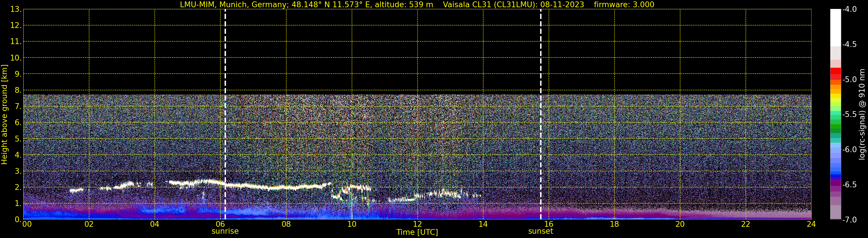This screenshot has height=238, width=868.
Task: Click the time axis tick "18"
Action: pos(615,224)
